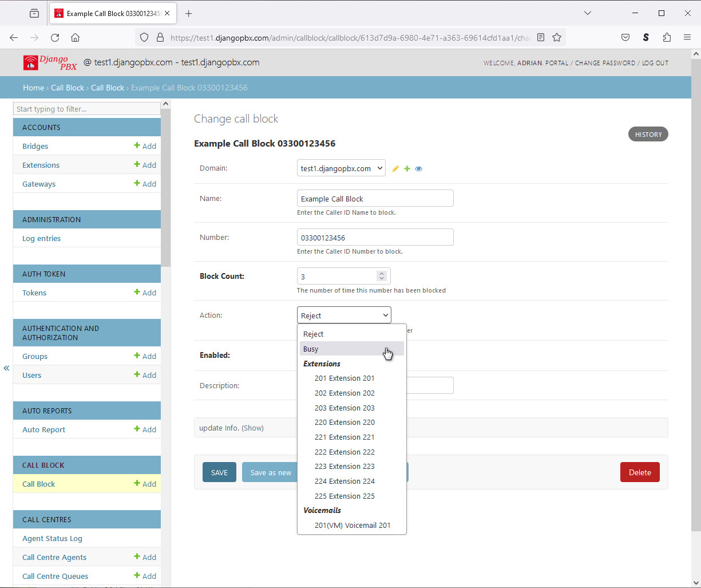Select Busy from the Action list
This screenshot has height=588, width=701.
[311, 349]
